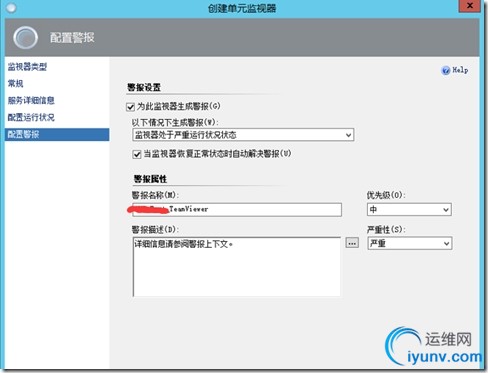Click the 警报描述 text area
Viewport: 488px width, 373px height.
(237, 267)
